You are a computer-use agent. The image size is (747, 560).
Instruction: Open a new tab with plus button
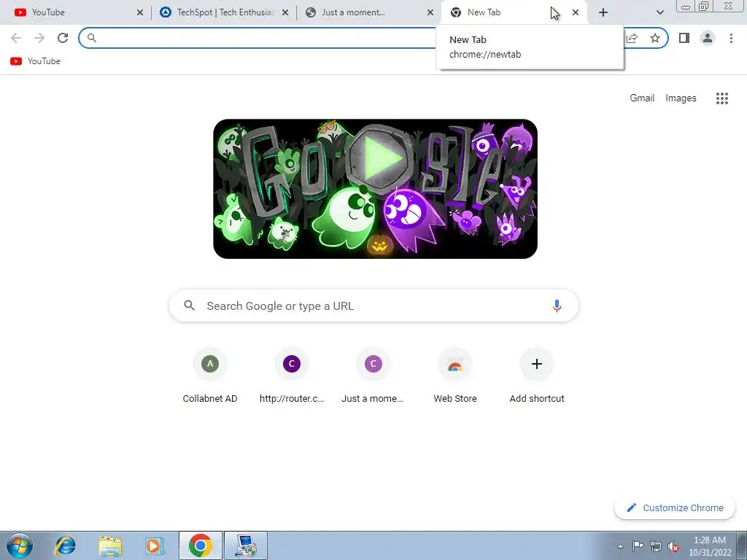click(x=603, y=12)
